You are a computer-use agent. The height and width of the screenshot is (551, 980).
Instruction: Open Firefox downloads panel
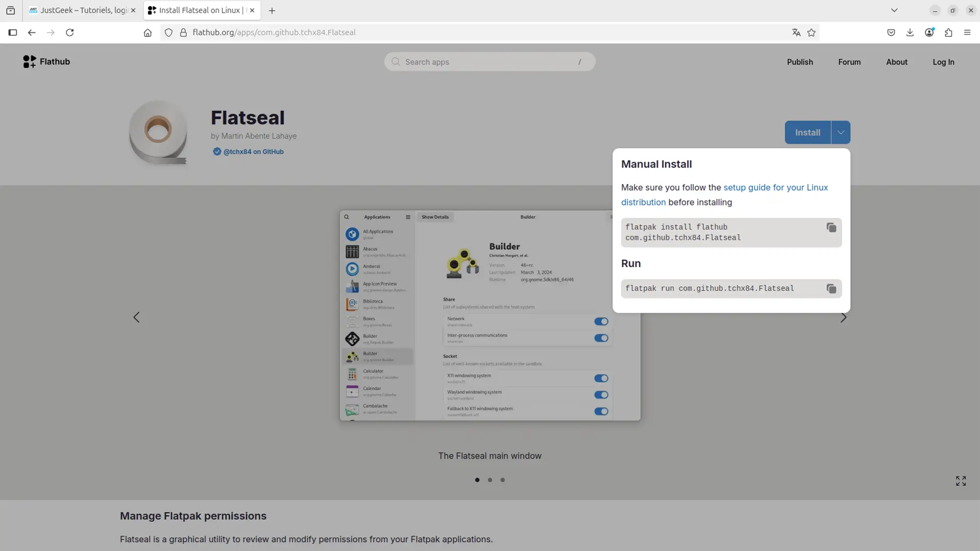(x=910, y=33)
